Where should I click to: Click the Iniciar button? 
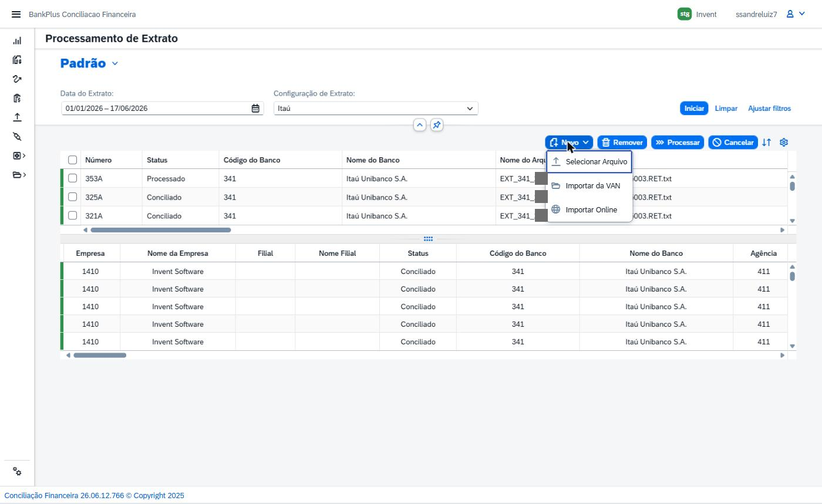click(x=694, y=109)
